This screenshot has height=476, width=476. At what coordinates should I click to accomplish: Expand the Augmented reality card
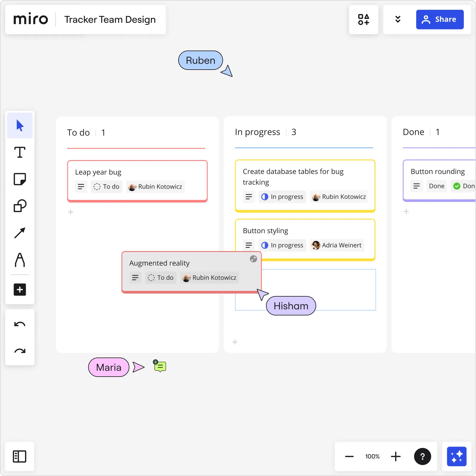click(253, 259)
